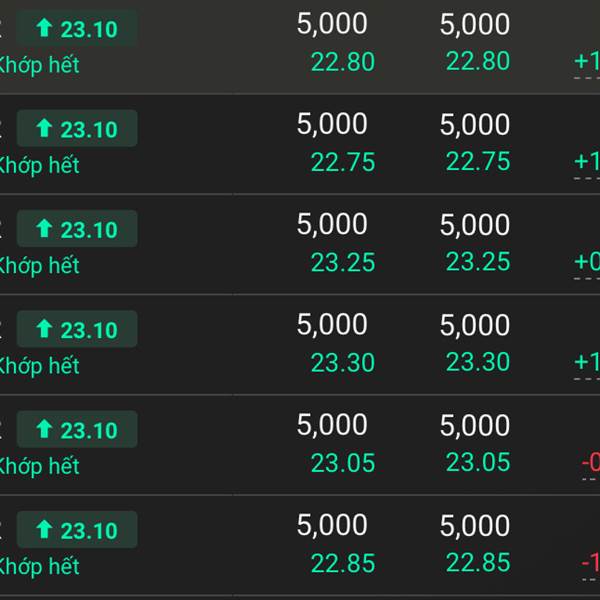The image size is (600, 600).
Task: Click the green underlined gain value in the 22.80 row
Action: click(587, 62)
